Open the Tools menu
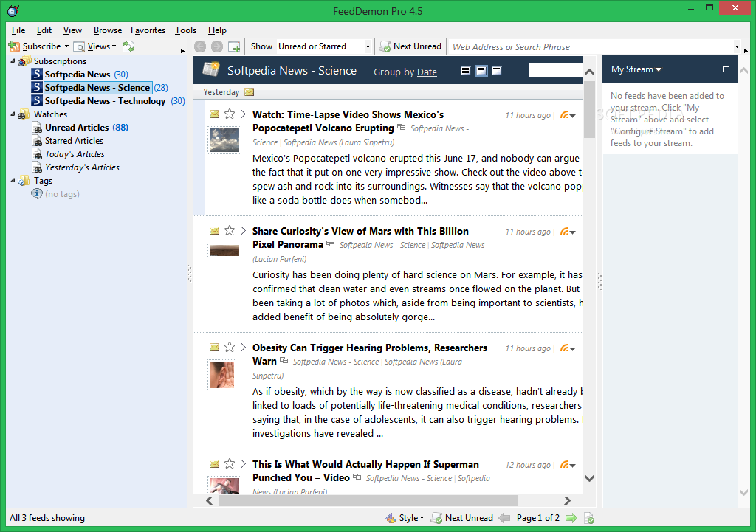The width and height of the screenshot is (756, 532). [185, 30]
